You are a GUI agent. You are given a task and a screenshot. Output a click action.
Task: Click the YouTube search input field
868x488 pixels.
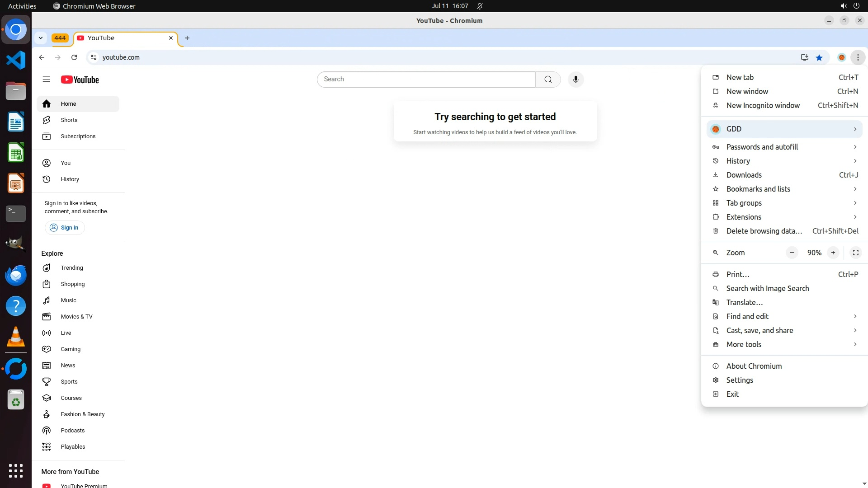point(425,80)
